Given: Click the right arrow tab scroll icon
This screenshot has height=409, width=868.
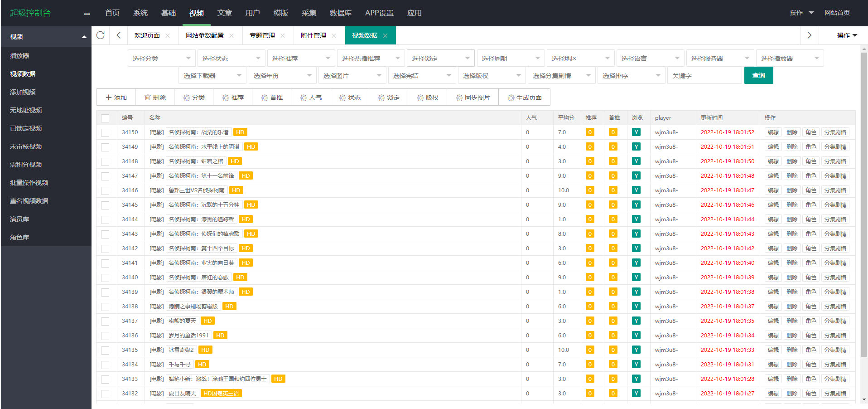Looking at the screenshot, I should click(x=810, y=35).
